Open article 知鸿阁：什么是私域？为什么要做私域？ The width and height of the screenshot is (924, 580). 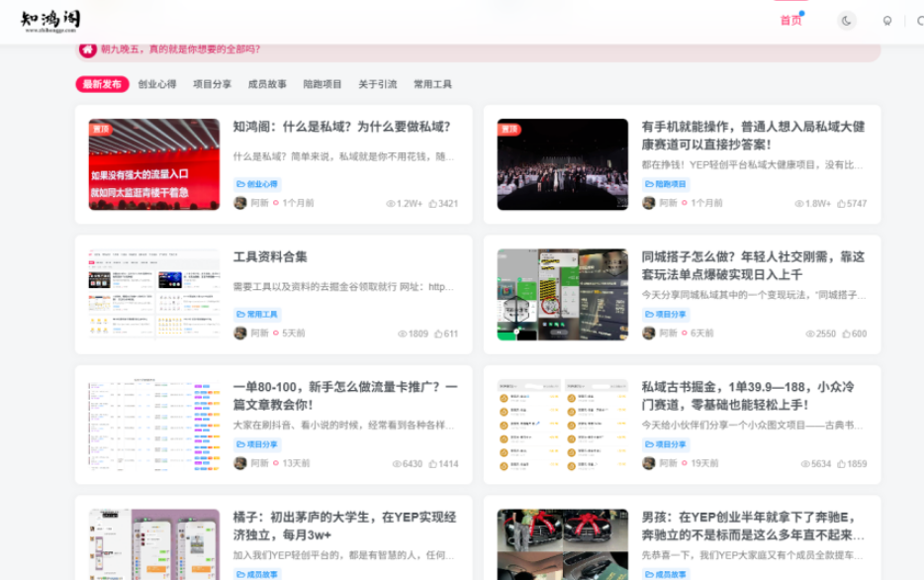pyautogui.click(x=341, y=127)
